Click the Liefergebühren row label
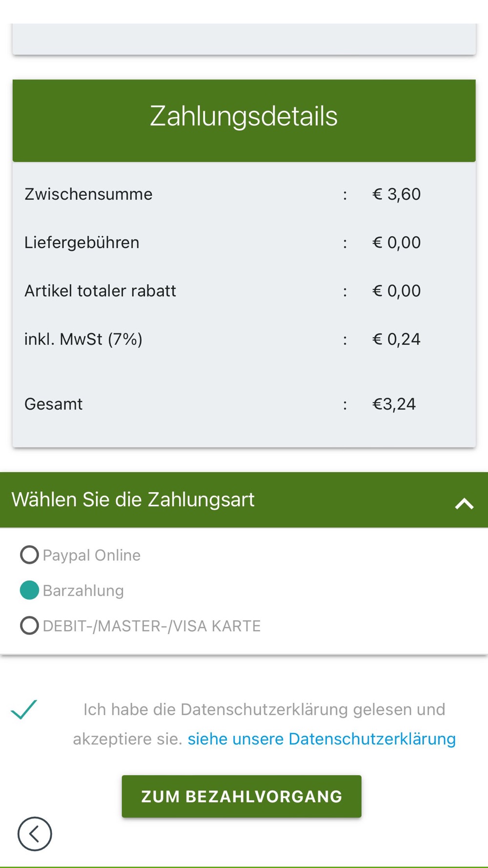 pos(82,242)
